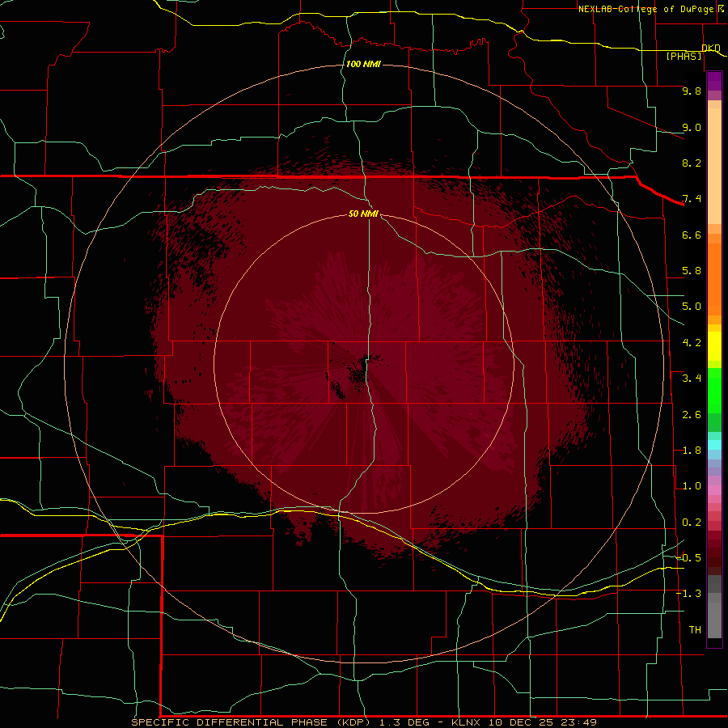Click the -0.5 value on color scale
The width and height of the screenshot is (728, 728).
pyautogui.click(x=688, y=558)
